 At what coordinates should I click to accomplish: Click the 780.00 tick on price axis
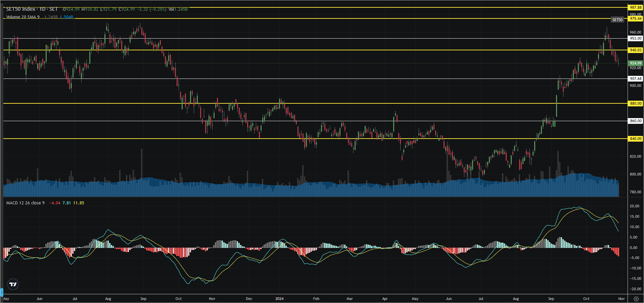[x=635, y=192]
